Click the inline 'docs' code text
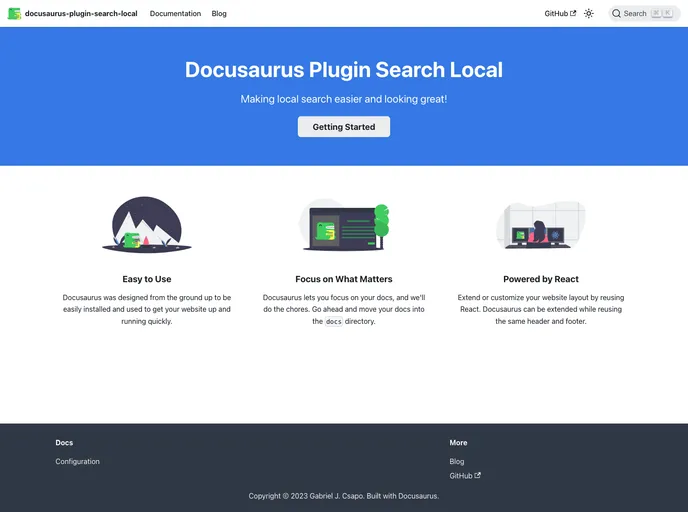 [333, 322]
